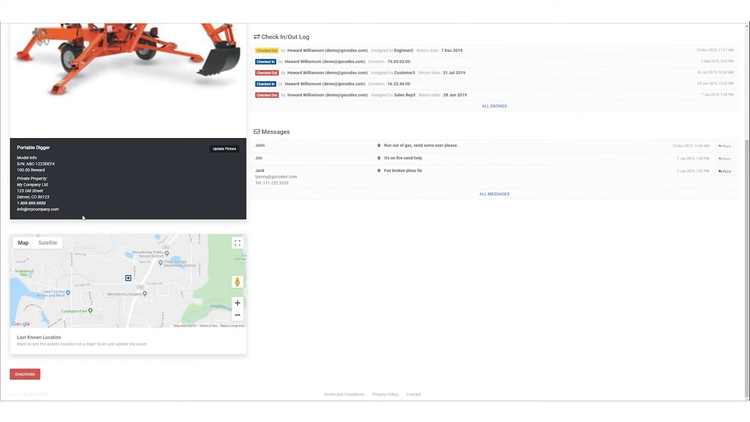Viewport: 750px width, 422px height.
Task: Click the Deactivate button
Action: tap(25, 374)
